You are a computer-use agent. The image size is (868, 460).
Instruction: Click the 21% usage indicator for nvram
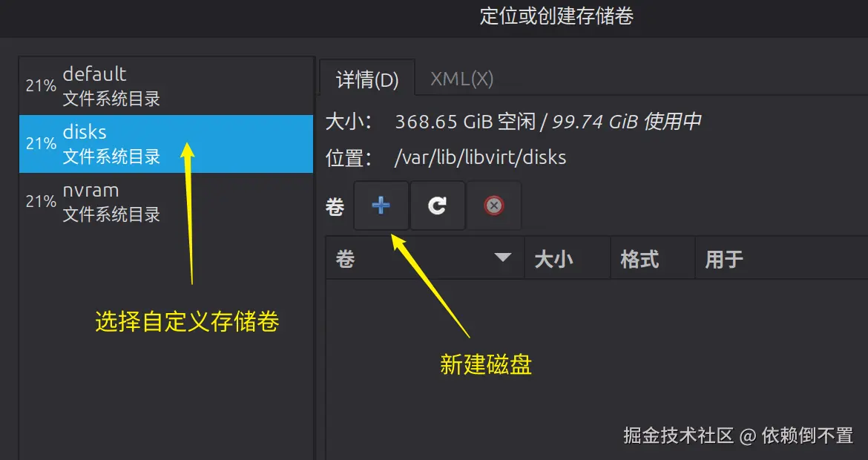[40, 202]
